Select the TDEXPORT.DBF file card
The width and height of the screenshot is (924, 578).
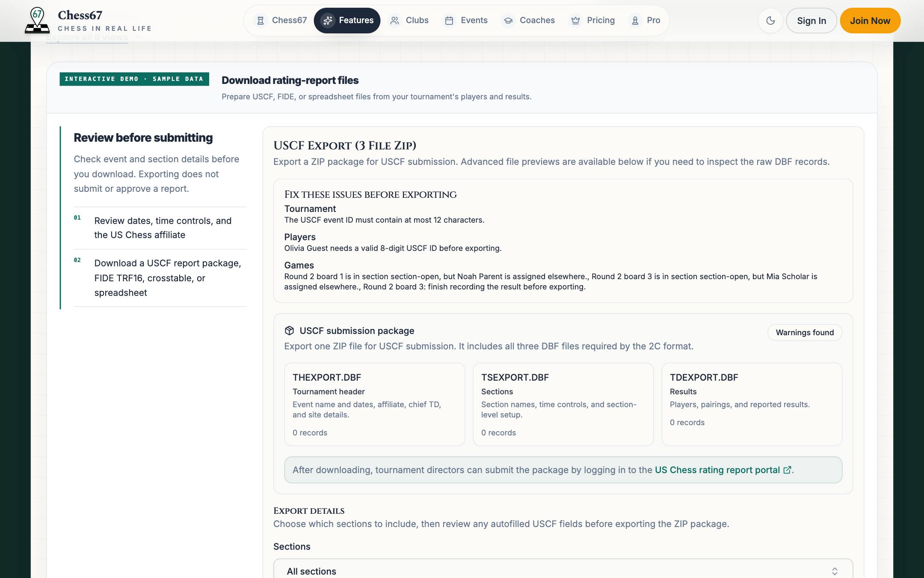[x=752, y=404]
